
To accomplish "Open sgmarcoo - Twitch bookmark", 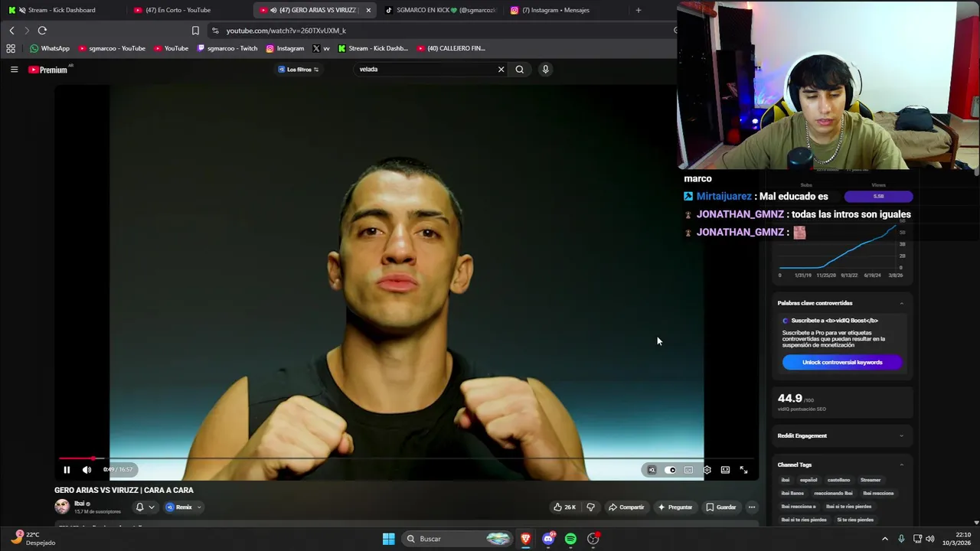I will [x=227, y=48].
